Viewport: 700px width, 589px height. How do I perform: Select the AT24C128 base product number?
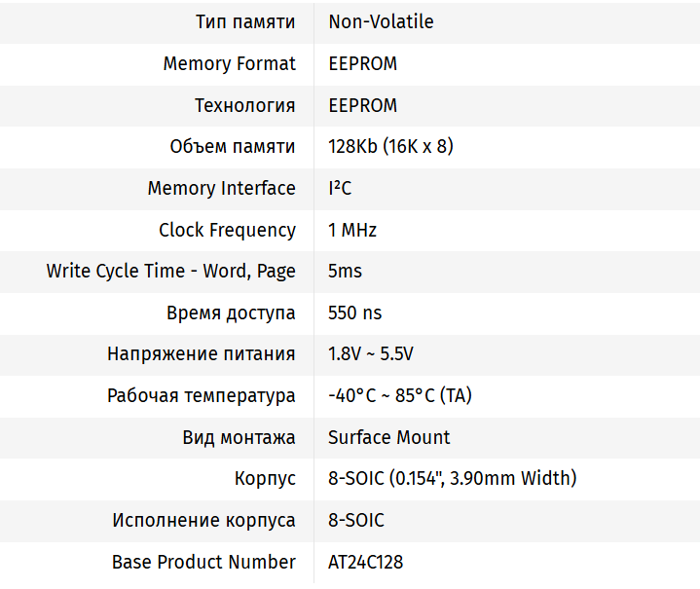pyautogui.click(x=365, y=562)
